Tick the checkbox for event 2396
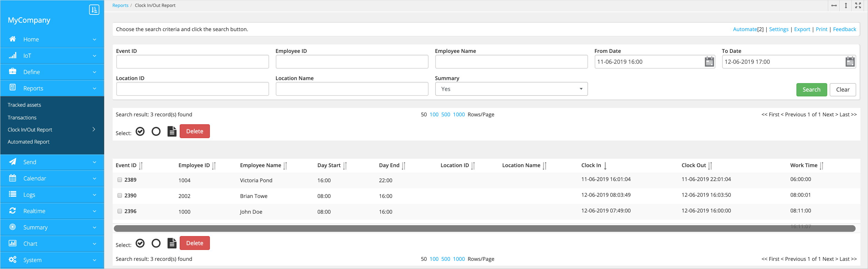 (x=120, y=211)
